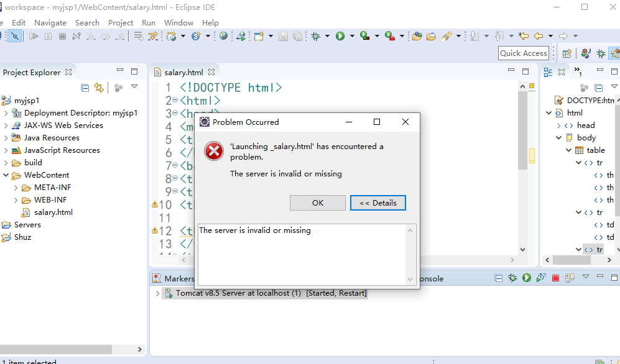Open the Run menu

149,23
